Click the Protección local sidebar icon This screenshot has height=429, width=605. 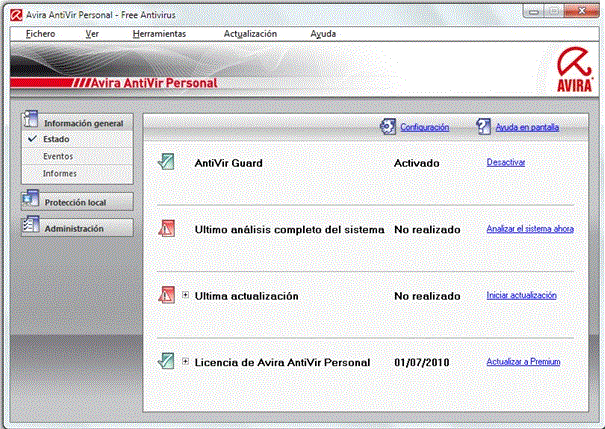[31, 199]
